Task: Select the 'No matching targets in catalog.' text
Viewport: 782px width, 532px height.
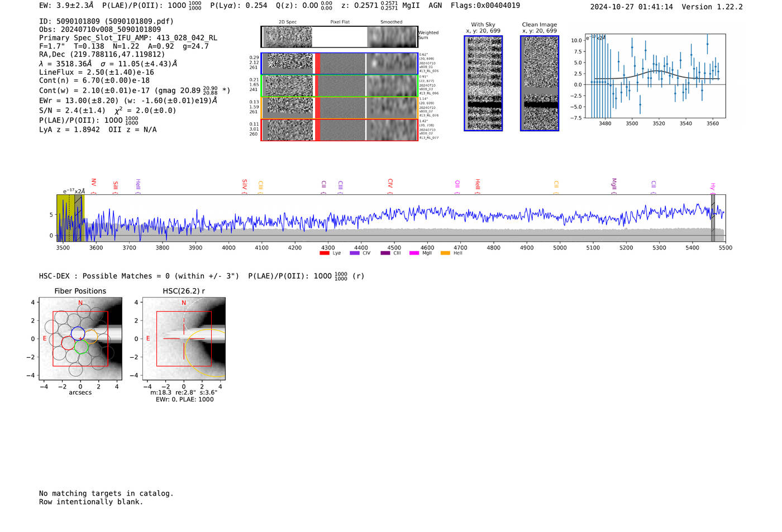Action: (106, 493)
